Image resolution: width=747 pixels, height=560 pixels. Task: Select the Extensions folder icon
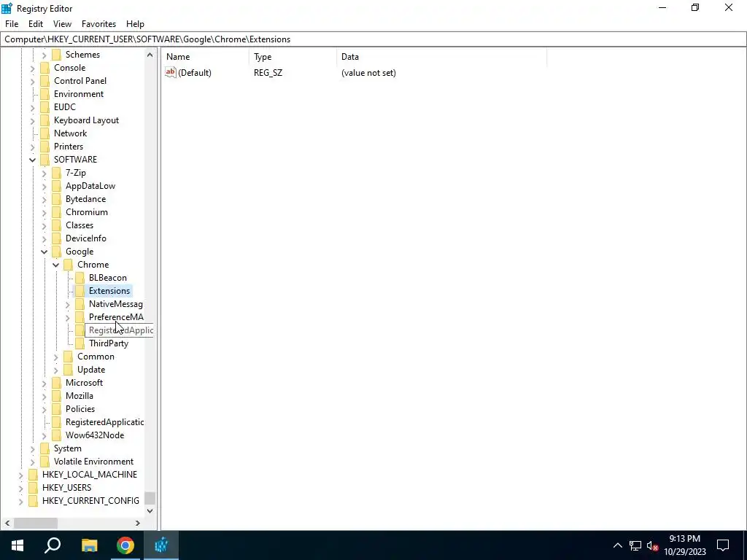[x=80, y=291]
